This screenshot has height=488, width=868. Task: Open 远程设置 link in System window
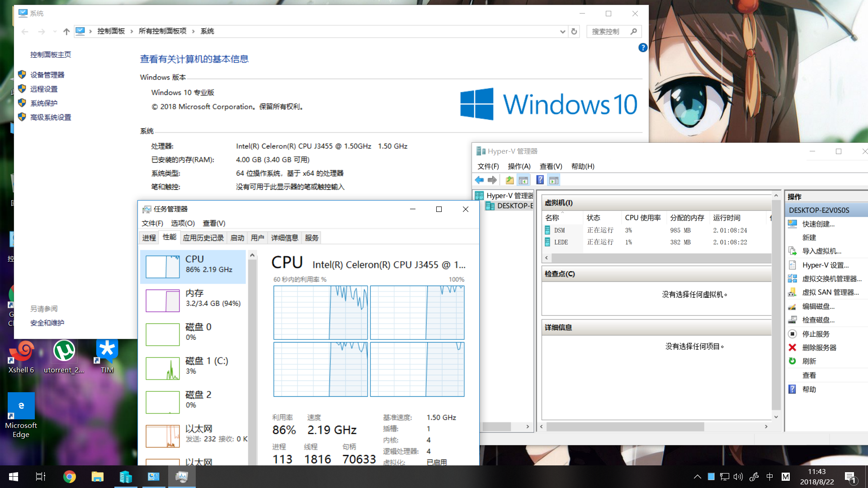[44, 89]
